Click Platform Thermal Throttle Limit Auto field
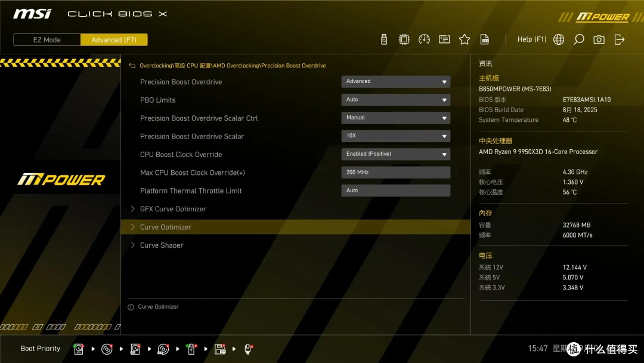Screen dimensions: 644x363 395,190
